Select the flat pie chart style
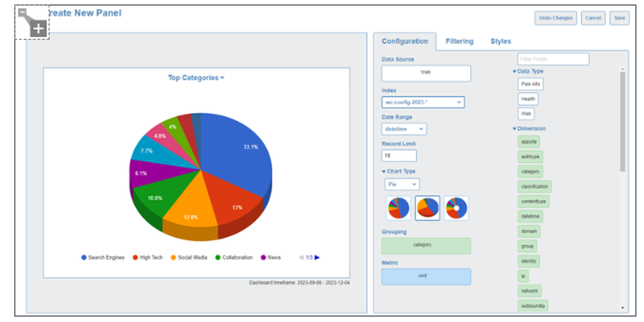The height and width of the screenshot is (322, 644). click(x=398, y=208)
